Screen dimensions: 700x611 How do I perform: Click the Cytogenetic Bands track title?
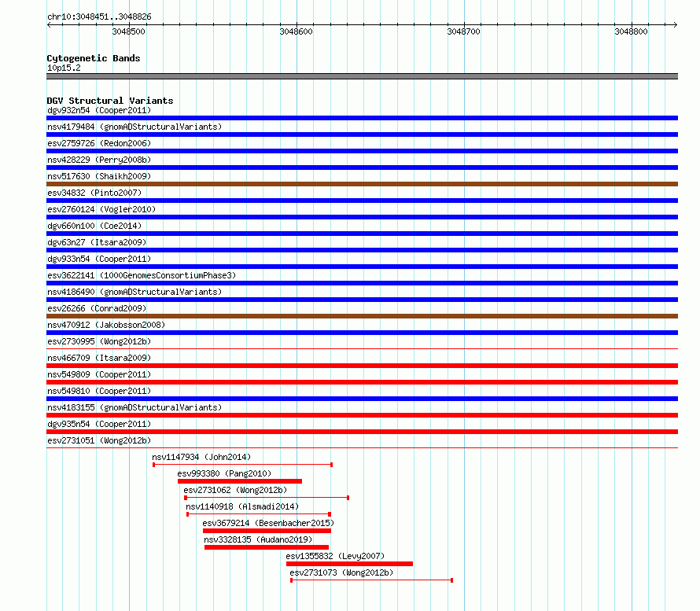click(x=94, y=58)
